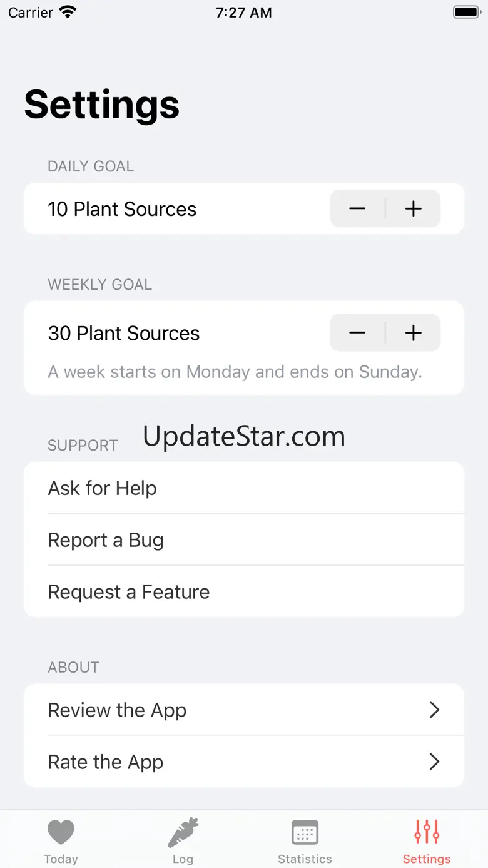The height and width of the screenshot is (868, 488).
Task: Select Ask for Help
Action: coord(103,488)
